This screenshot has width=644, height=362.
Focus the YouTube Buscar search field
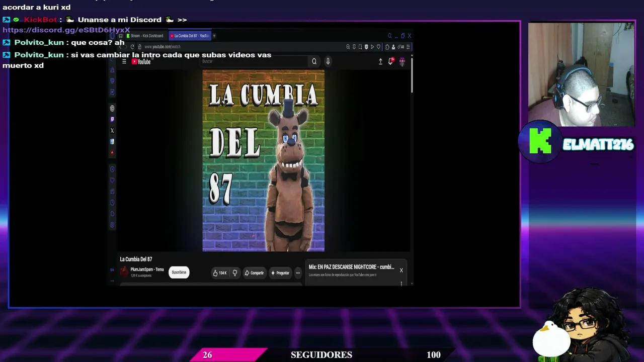point(254,61)
